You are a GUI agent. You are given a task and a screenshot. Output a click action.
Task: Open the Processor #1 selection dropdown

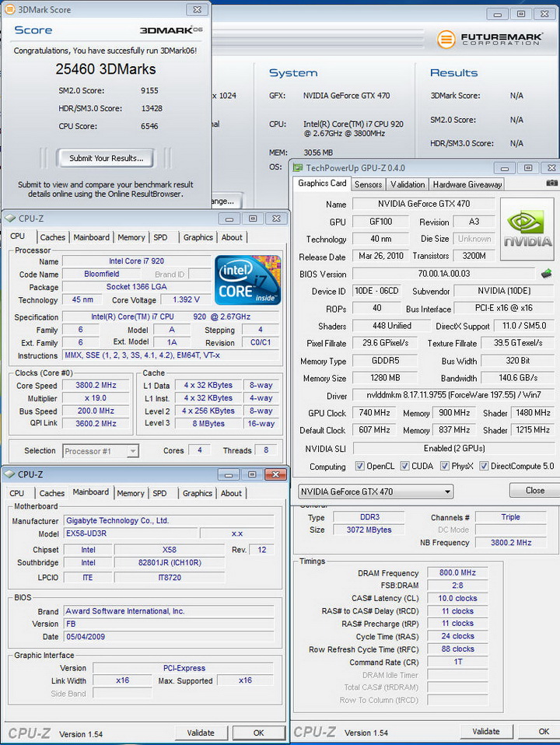pyautogui.click(x=100, y=451)
